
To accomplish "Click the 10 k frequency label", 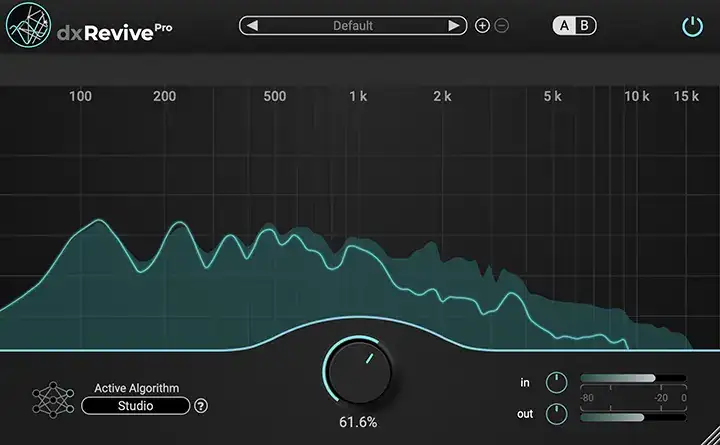I will tap(637, 96).
